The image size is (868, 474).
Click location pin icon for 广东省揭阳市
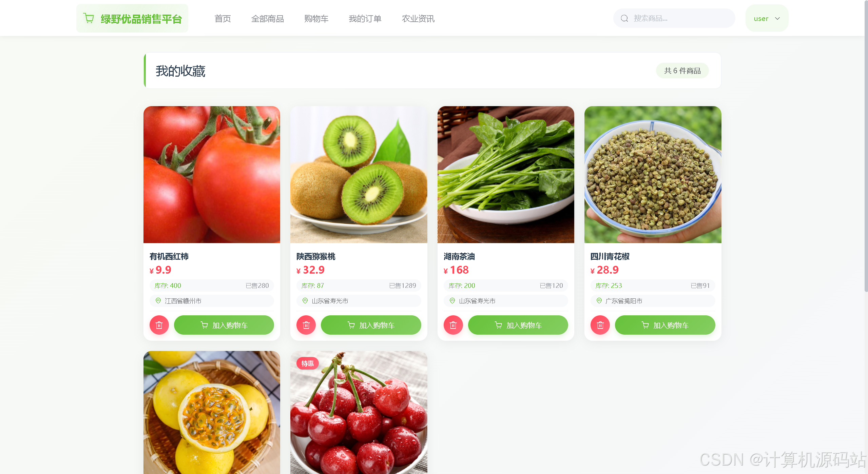coord(599,301)
